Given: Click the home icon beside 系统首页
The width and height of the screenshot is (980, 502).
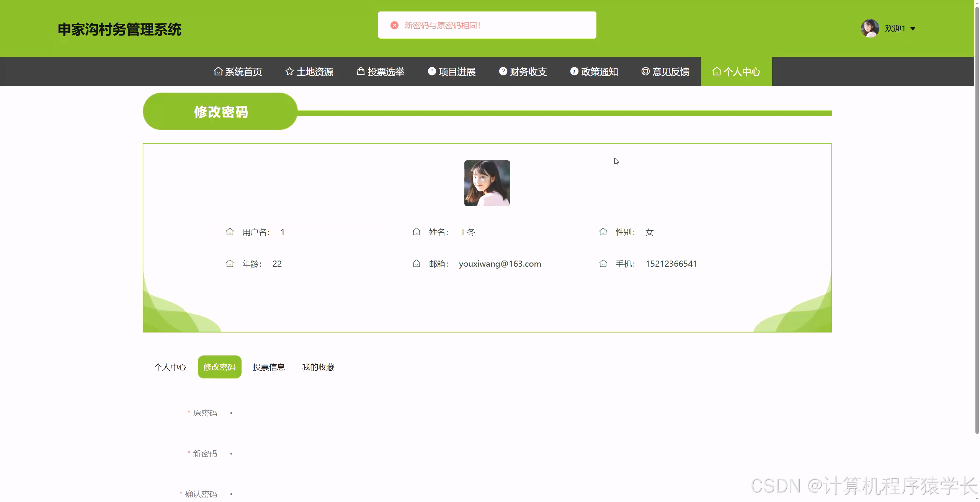Looking at the screenshot, I should (218, 71).
